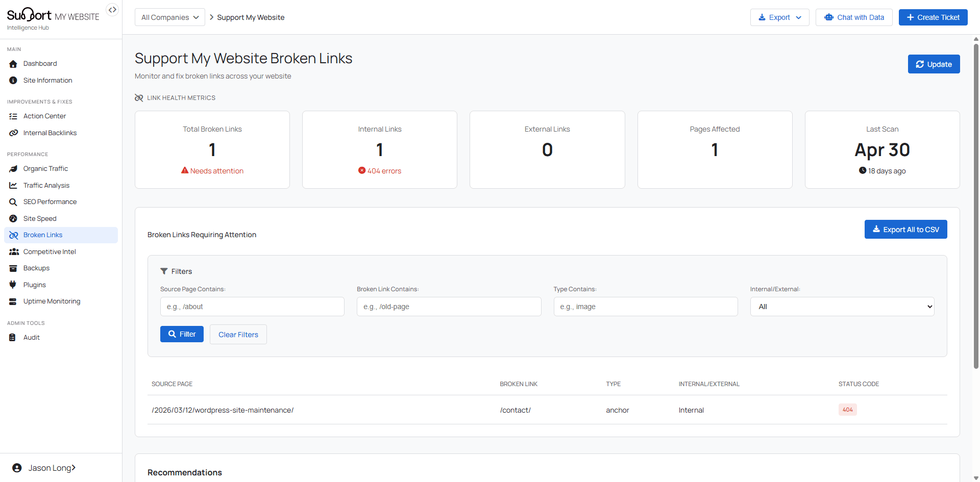The height and width of the screenshot is (482, 980).
Task: Open Uptime Monitoring page
Action: click(x=61, y=301)
